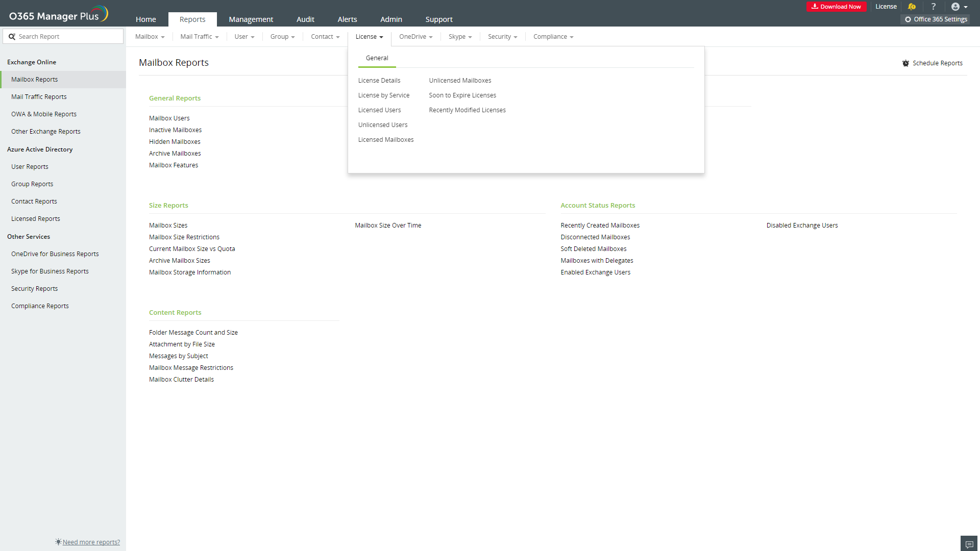Click the Office 365 Settings gear icon
The width and height of the screenshot is (980, 551).
tap(908, 19)
